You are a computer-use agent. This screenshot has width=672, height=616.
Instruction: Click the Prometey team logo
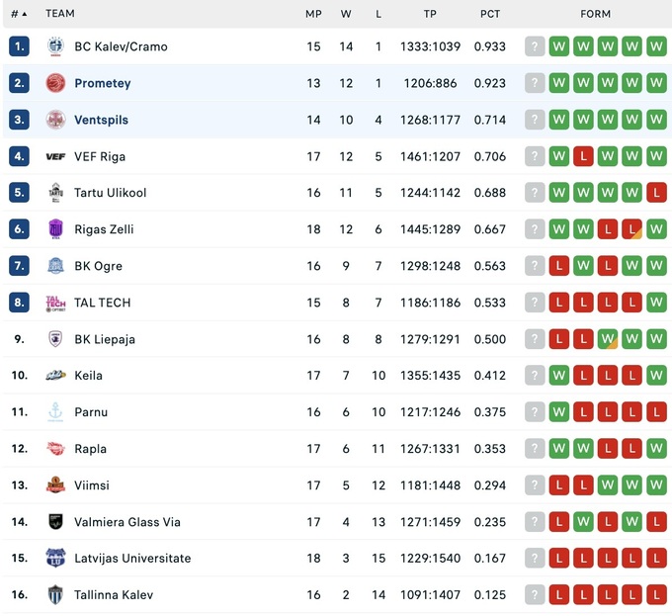point(55,83)
